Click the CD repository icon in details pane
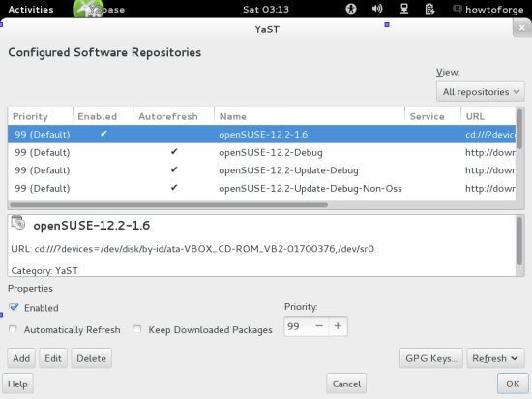 pyautogui.click(x=18, y=223)
